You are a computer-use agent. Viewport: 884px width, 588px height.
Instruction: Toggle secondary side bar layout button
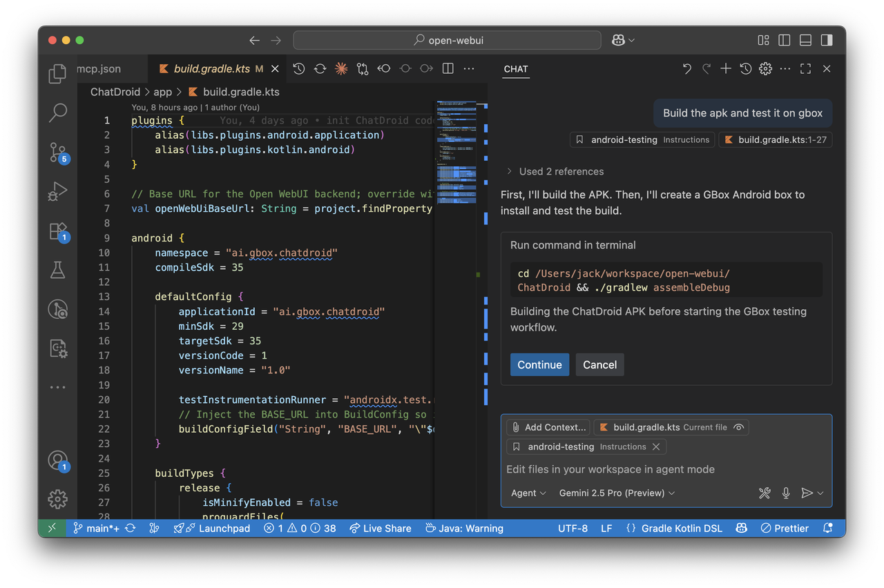pyautogui.click(x=827, y=40)
